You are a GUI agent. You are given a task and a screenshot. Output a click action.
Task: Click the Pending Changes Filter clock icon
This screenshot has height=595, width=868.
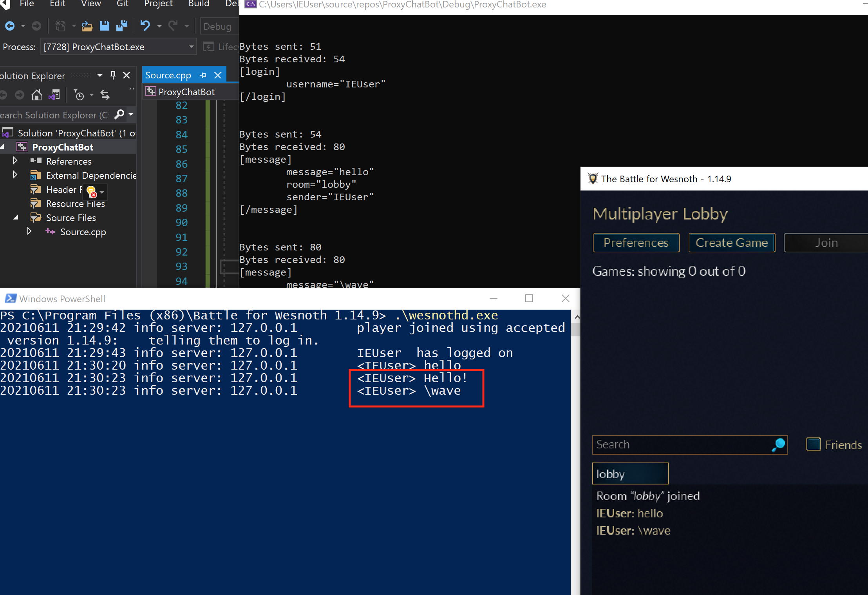[79, 95]
